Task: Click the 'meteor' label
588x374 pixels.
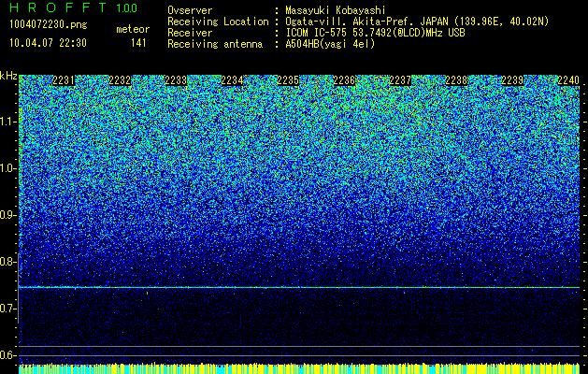Action: pyautogui.click(x=133, y=29)
